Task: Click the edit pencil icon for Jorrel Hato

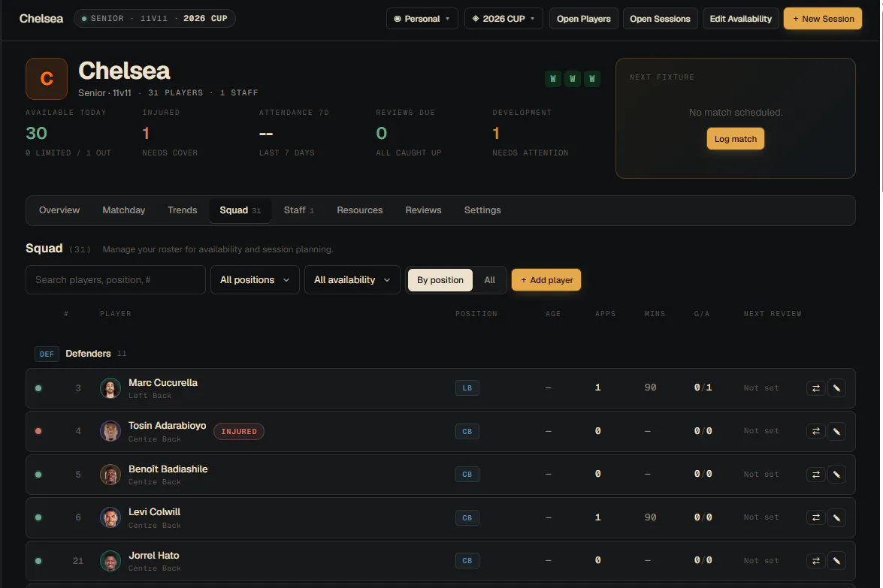Action: 836,561
